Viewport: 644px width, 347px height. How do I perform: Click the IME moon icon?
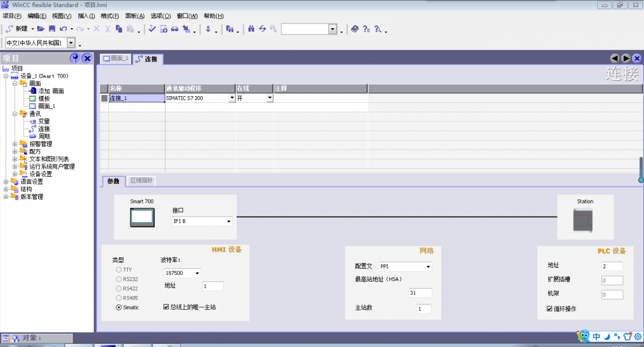pos(607,336)
